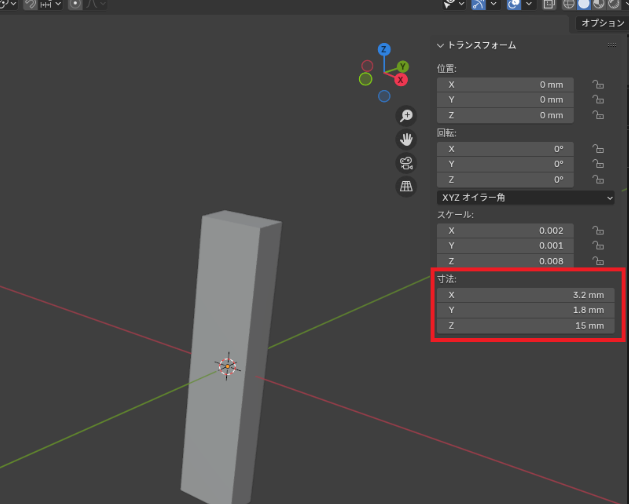Viewport: 629px width, 504px height.
Task: Click the 寸法 X field showing 3.2 mm
Action: tap(524, 295)
